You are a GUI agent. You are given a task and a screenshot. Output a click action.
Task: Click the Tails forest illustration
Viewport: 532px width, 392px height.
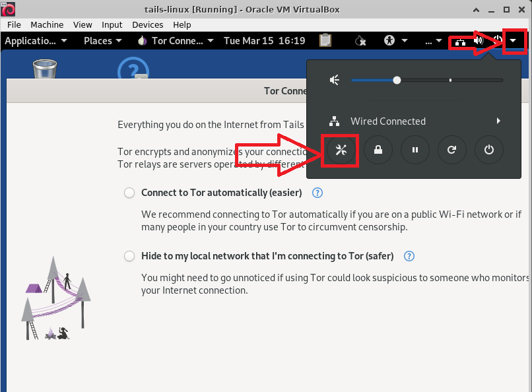(x=56, y=298)
